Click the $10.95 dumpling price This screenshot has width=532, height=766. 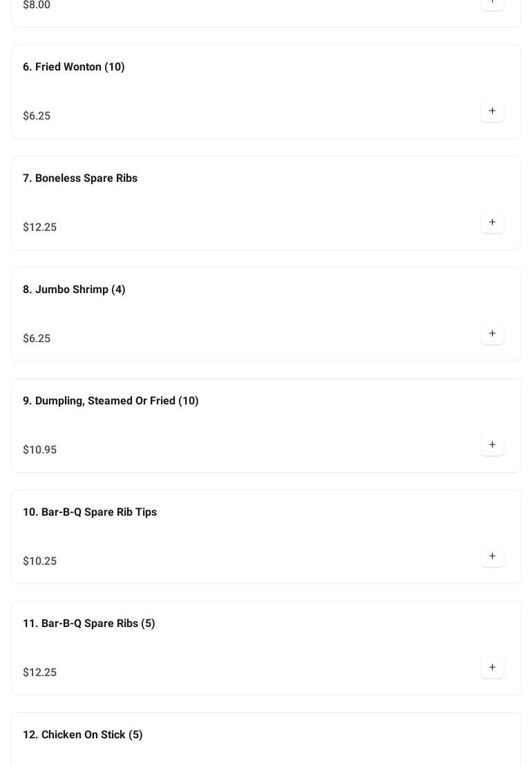40,450
